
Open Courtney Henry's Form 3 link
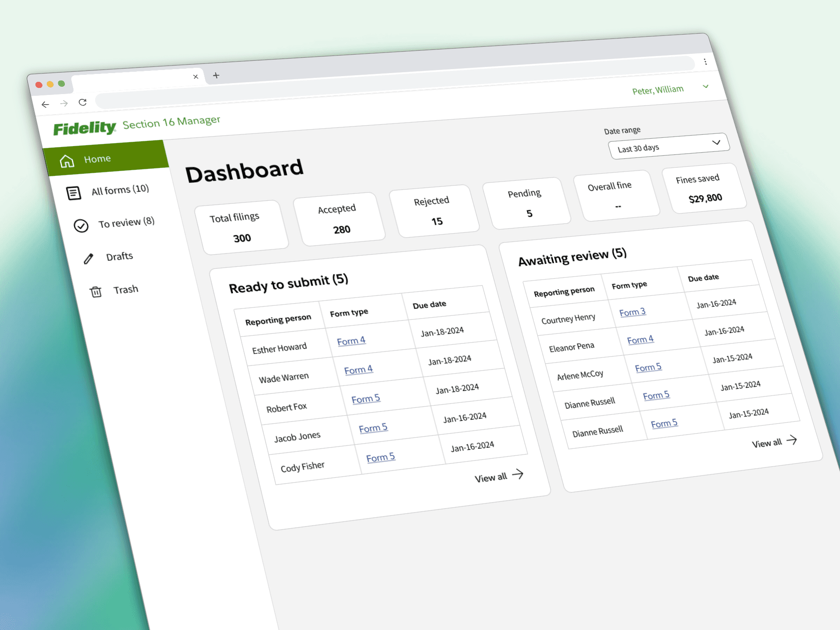632,312
